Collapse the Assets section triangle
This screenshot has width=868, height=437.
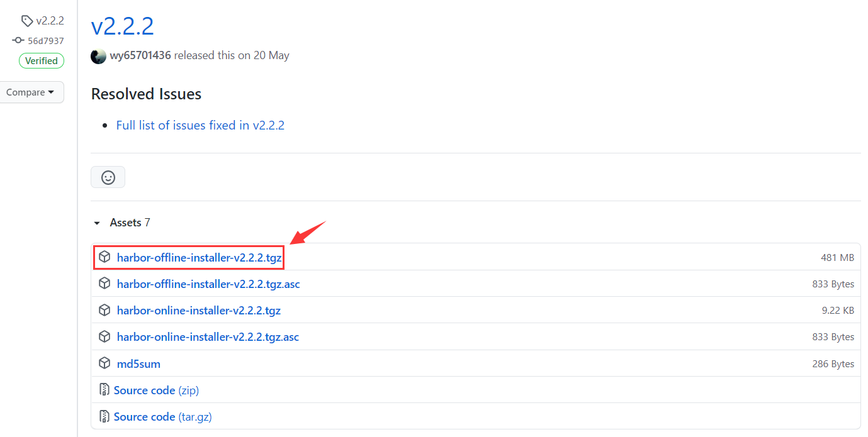pos(97,223)
